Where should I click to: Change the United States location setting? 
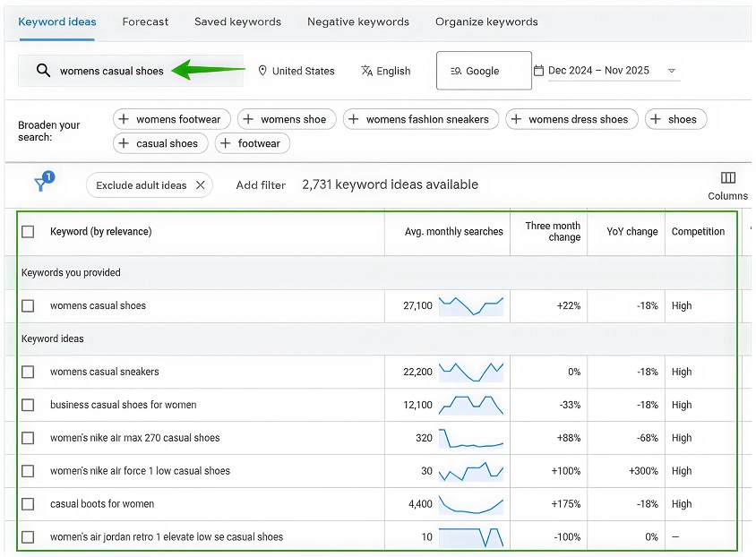click(x=296, y=71)
